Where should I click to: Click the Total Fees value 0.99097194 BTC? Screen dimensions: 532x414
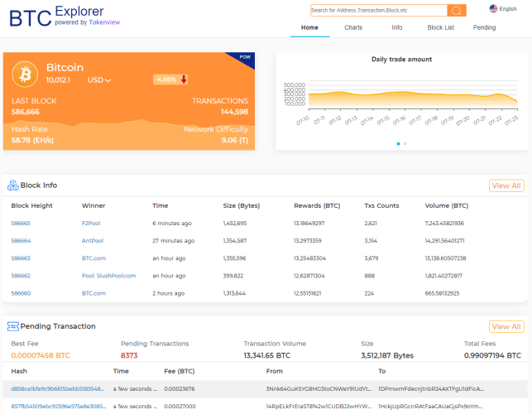point(492,355)
